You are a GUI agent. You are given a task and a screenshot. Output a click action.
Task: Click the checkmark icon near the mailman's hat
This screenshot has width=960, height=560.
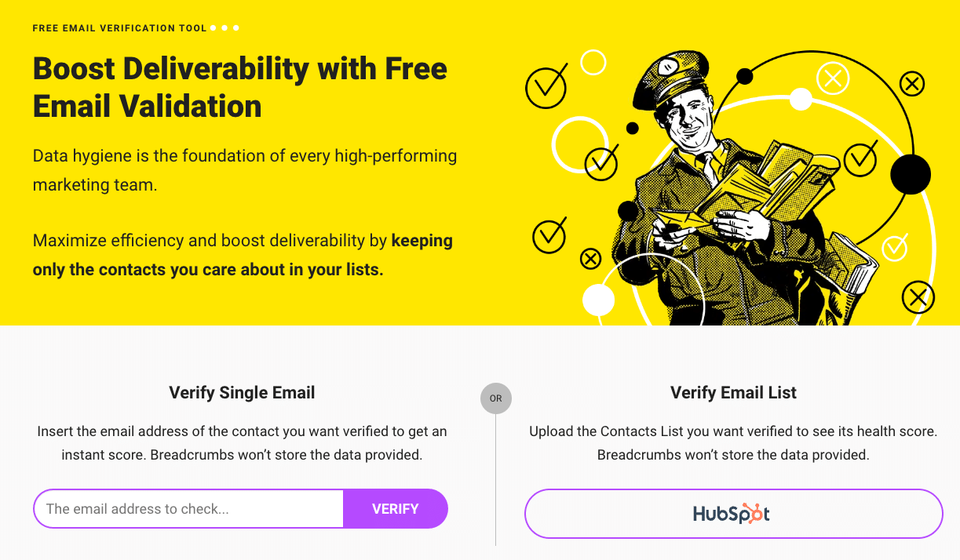(x=601, y=162)
